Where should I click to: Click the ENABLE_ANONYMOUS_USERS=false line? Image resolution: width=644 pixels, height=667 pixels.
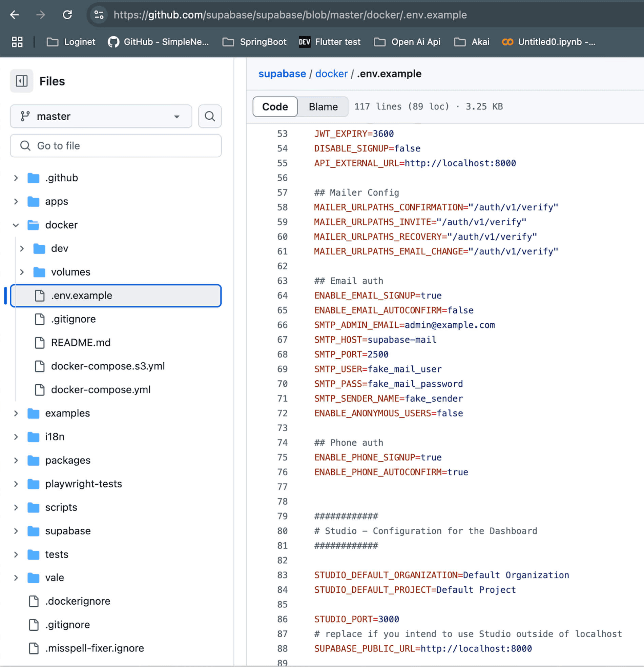[389, 413]
